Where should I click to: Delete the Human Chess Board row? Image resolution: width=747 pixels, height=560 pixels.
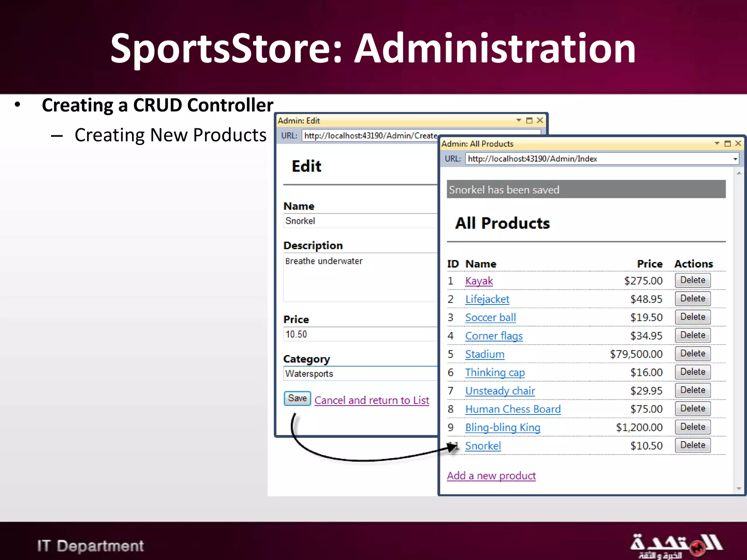(x=693, y=408)
